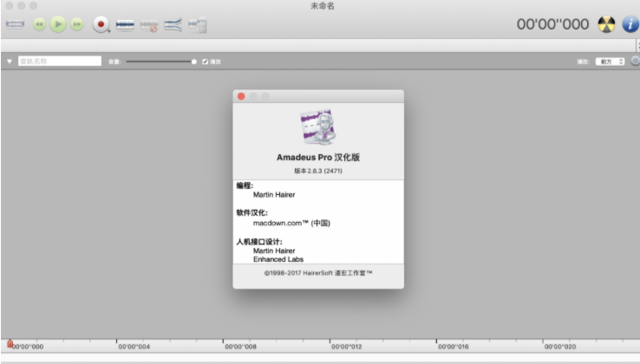
Task: Uncheck the track playback checkbox
Action: pos(206,62)
